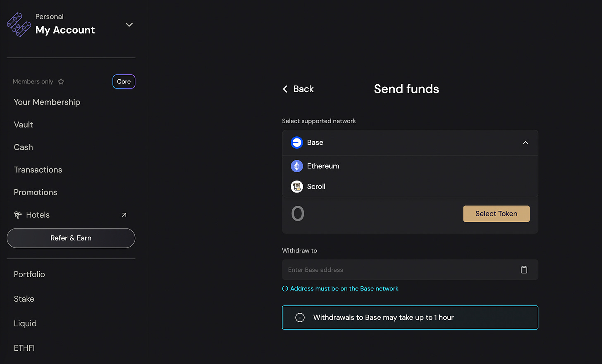
Task: Click the Base network logo icon
Action: (x=297, y=143)
